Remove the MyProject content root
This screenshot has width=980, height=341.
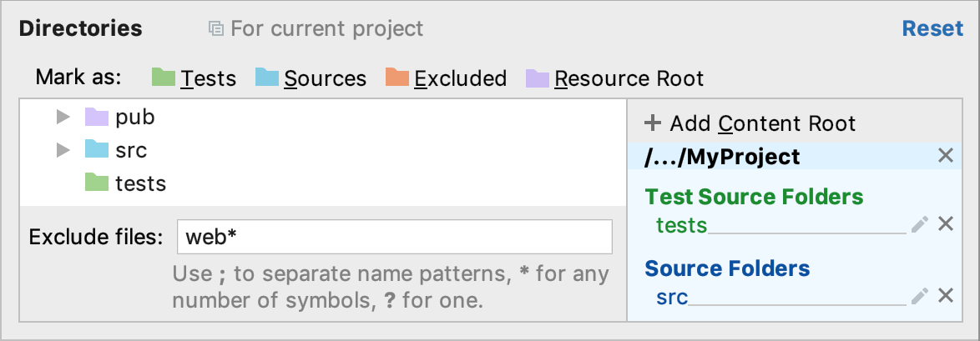point(946,156)
